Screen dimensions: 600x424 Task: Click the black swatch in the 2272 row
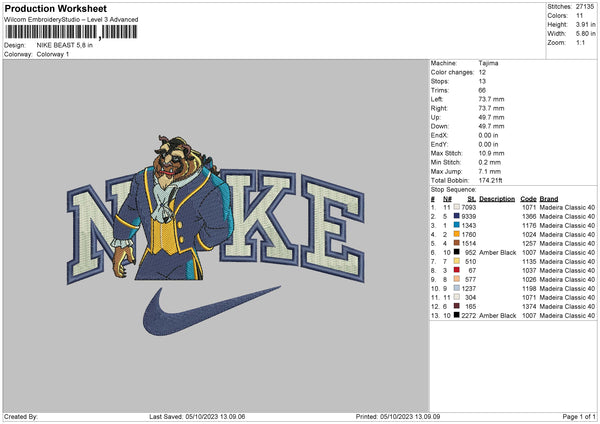457,315
